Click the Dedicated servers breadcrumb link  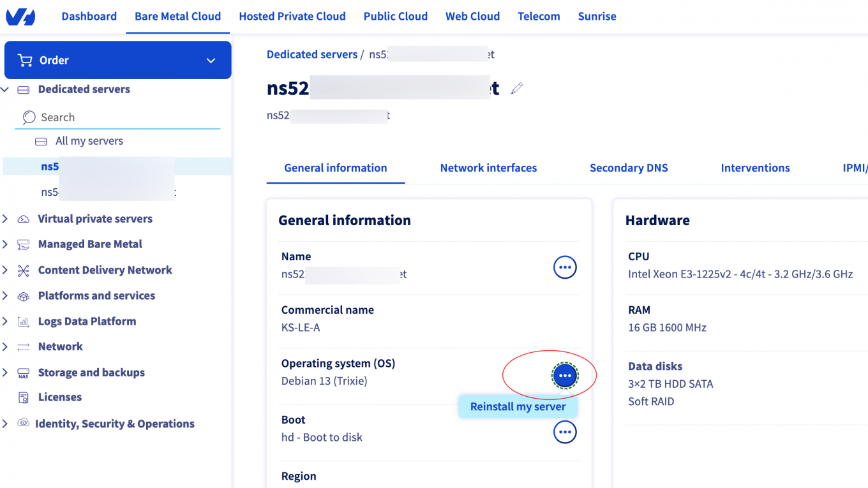coord(311,55)
